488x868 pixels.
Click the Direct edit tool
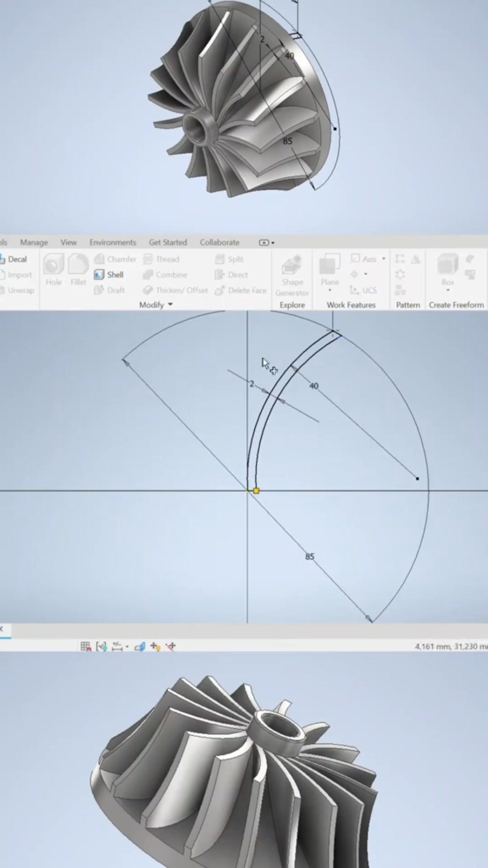(231, 274)
